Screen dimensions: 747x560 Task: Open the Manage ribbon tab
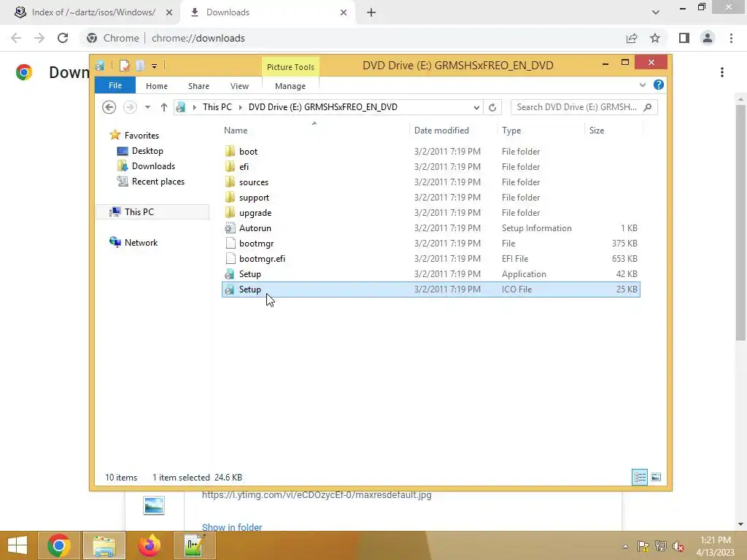(x=290, y=86)
